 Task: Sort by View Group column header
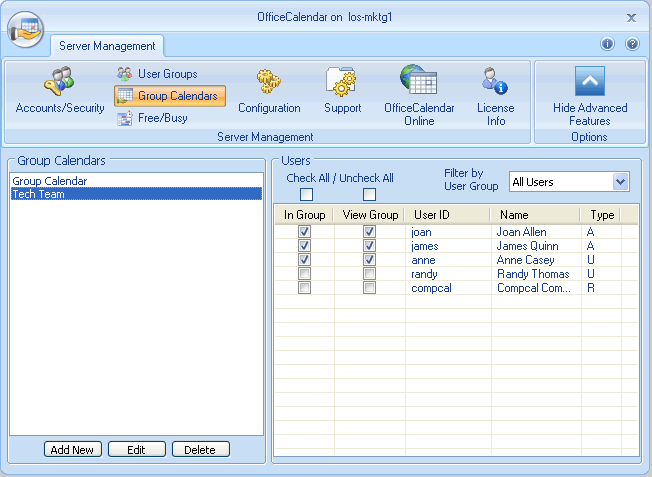coord(370,215)
